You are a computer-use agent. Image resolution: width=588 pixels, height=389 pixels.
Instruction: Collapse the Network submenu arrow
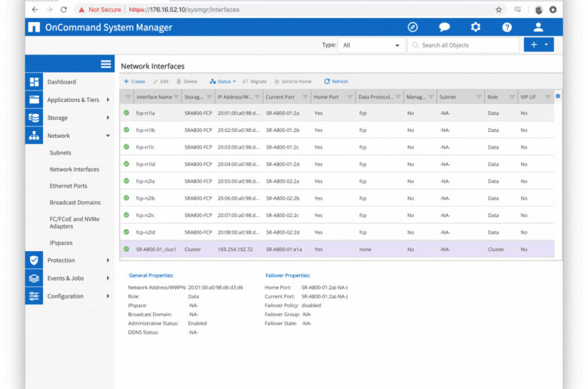[x=108, y=136]
